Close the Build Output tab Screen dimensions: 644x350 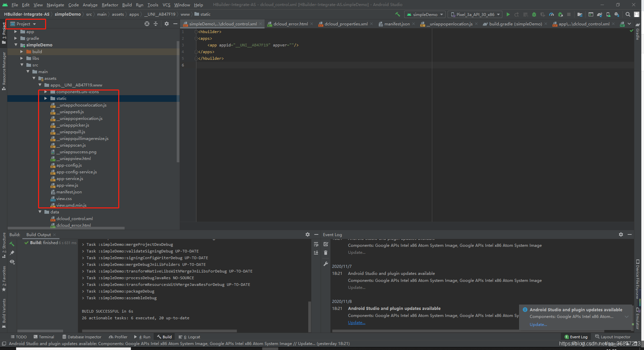click(x=54, y=235)
